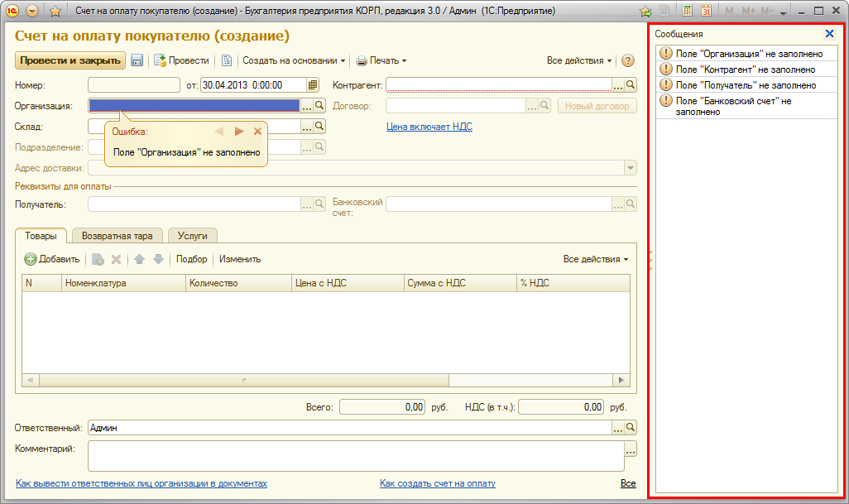The height and width of the screenshot is (504, 849).
Task: Open the calendar picker next to the date
Action: click(313, 84)
